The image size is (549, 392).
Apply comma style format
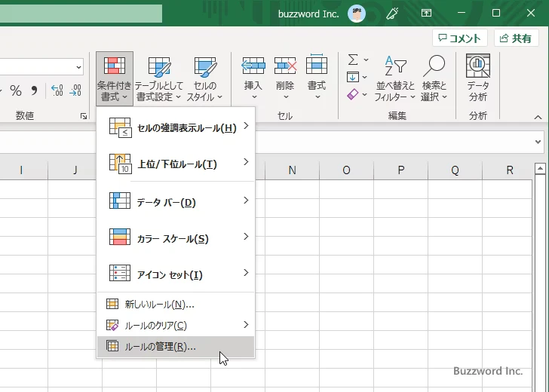click(34, 91)
